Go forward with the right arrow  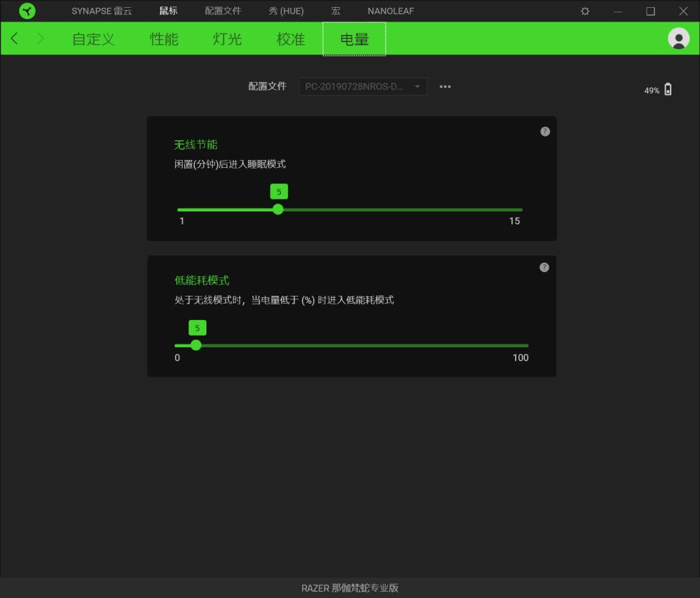40,39
